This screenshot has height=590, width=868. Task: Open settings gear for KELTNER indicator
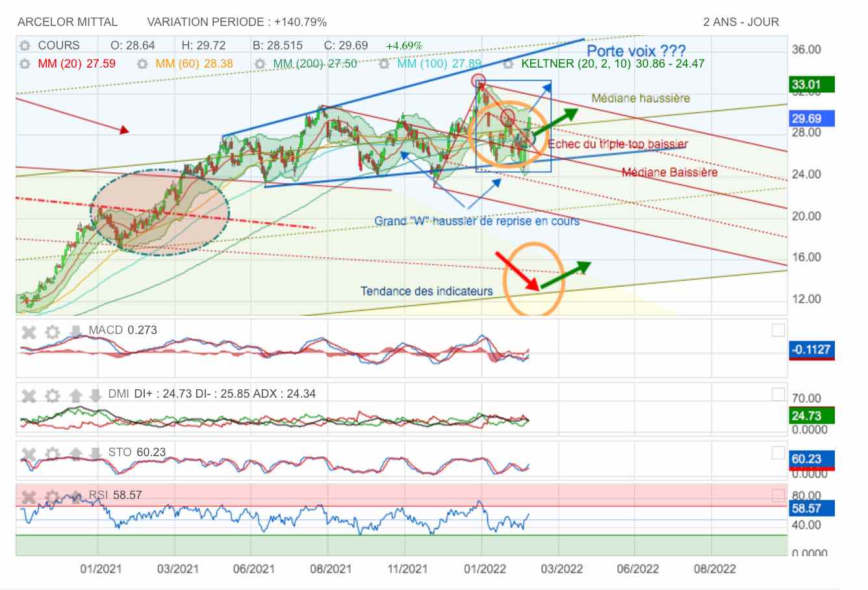(509, 64)
